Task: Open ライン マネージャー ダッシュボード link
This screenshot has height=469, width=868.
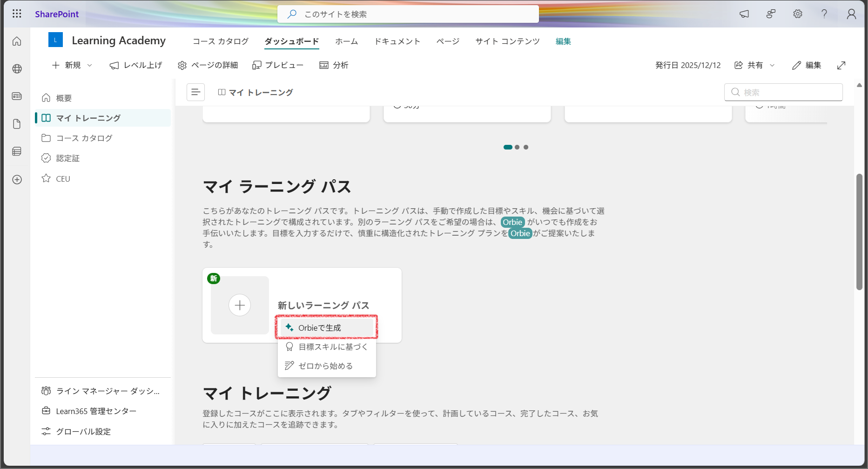Action: click(103, 391)
